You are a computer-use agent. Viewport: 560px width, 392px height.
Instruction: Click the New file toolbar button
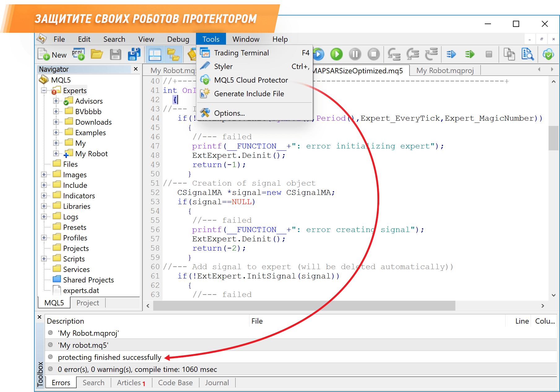pos(52,55)
